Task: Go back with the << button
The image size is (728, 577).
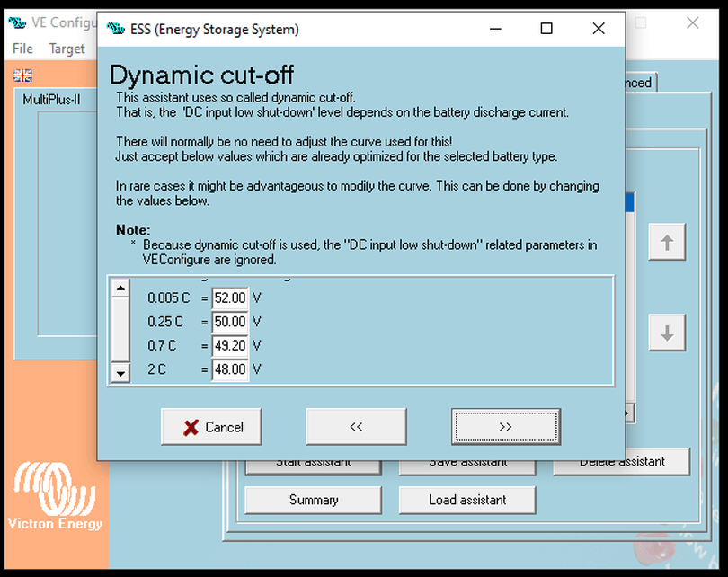Action: point(356,427)
